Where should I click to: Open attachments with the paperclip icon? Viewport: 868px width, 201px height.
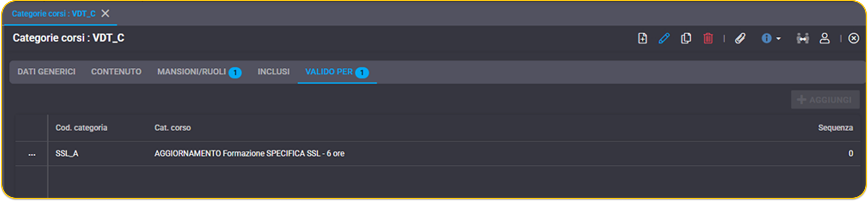(x=740, y=38)
